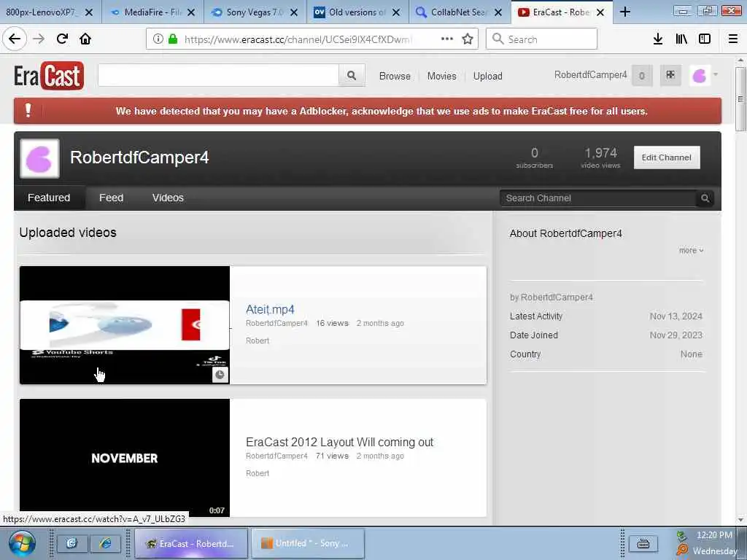Click the Firefox Search box
This screenshot has height=560, width=747.
(x=541, y=39)
